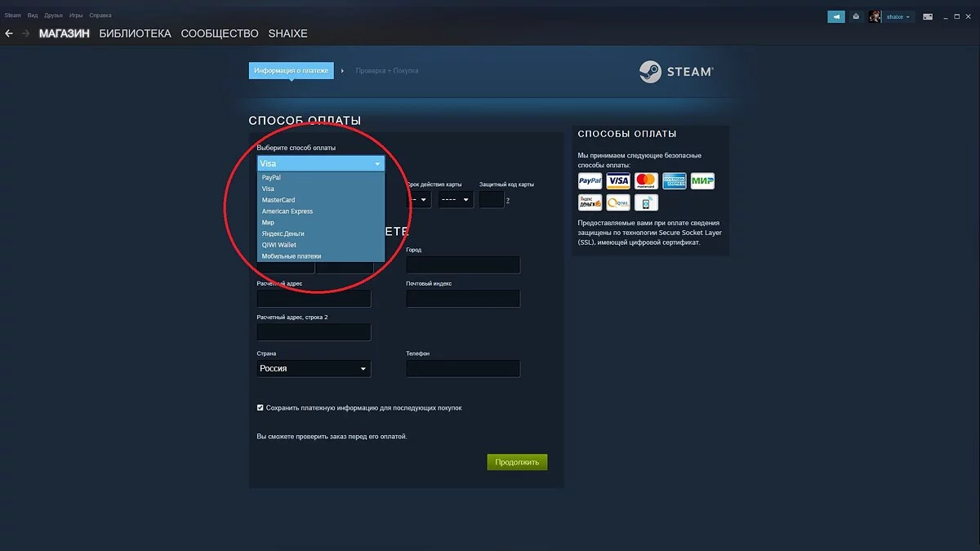980x551 pixels.
Task: Click the Расчетный адрес input field
Action: pos(314,299)
